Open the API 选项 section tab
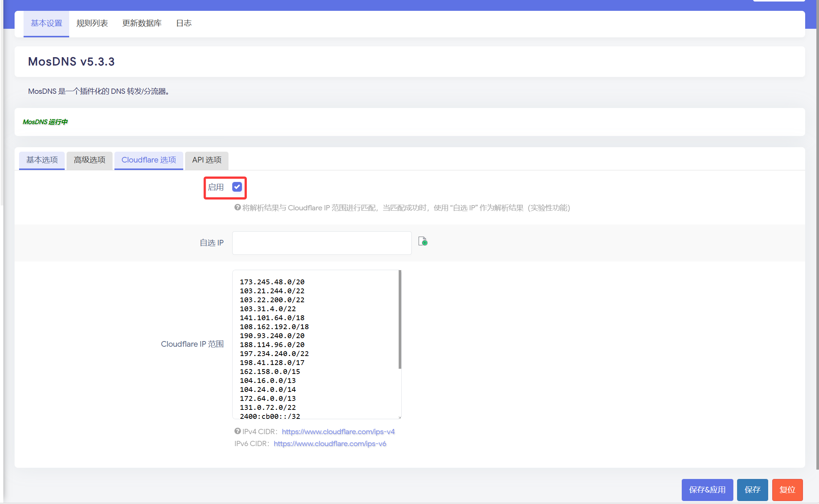Viewport: 819px width, 504px height. (x=206, y=160)
